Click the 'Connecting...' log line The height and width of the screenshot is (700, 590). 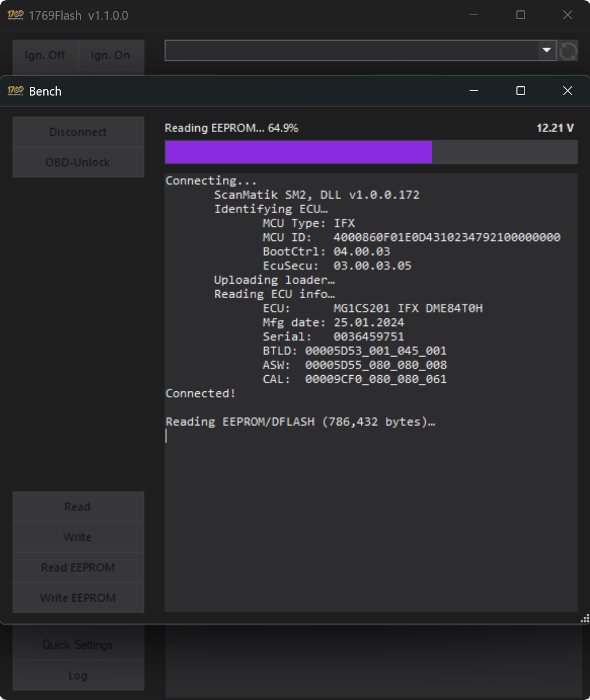click(x=211, y=181)
